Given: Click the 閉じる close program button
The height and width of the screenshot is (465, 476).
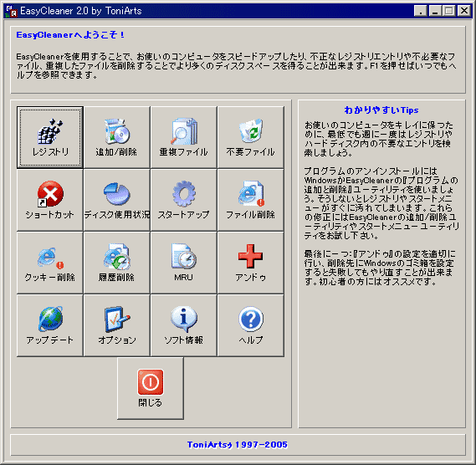Looking at the screenshot, I should (x=151, y=388).
